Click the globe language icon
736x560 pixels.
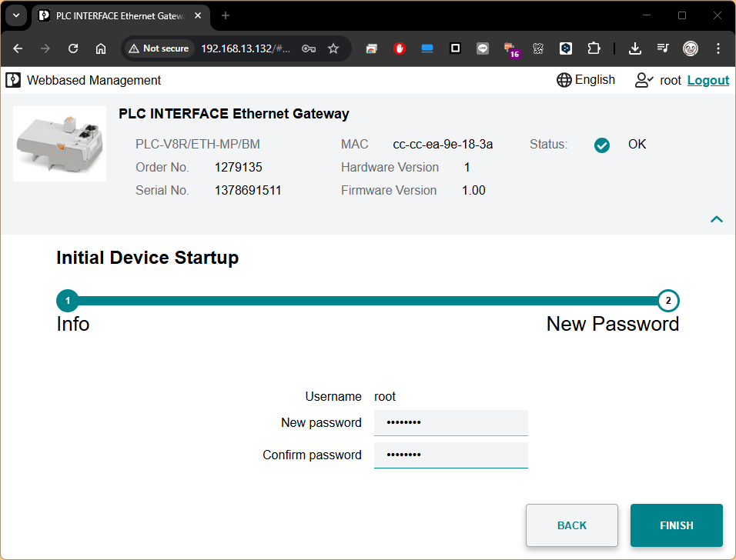point(564,80)
